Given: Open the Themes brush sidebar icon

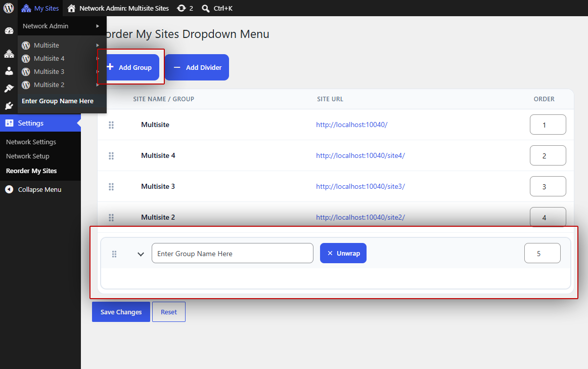Looking at the screenshot, I should [x=9, y=88].
